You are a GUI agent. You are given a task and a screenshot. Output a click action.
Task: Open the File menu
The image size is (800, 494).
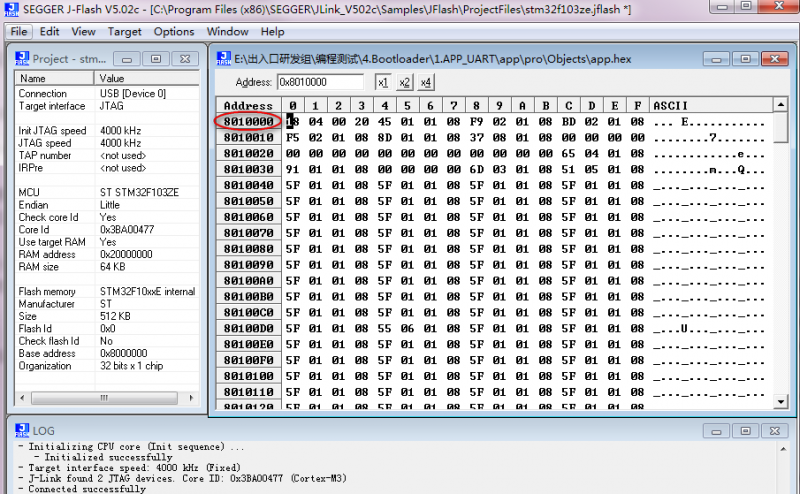[x=19, y=32]
